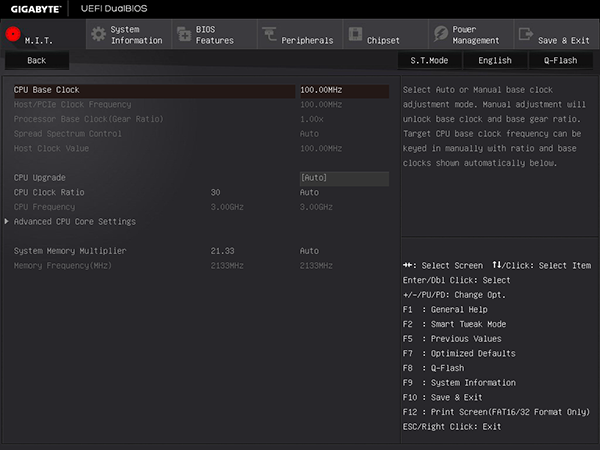Select the CPU Base Clock row

pos(154,90)
